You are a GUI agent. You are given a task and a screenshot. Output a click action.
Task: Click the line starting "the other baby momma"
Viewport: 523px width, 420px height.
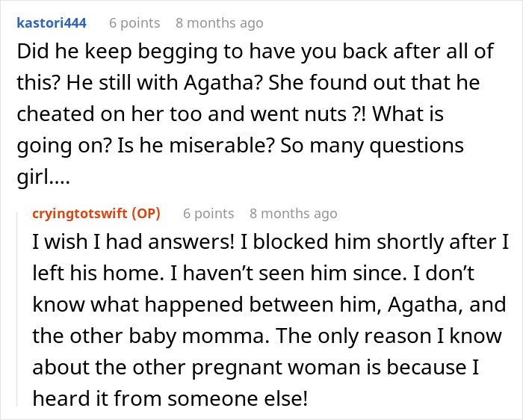click(269, 336)
